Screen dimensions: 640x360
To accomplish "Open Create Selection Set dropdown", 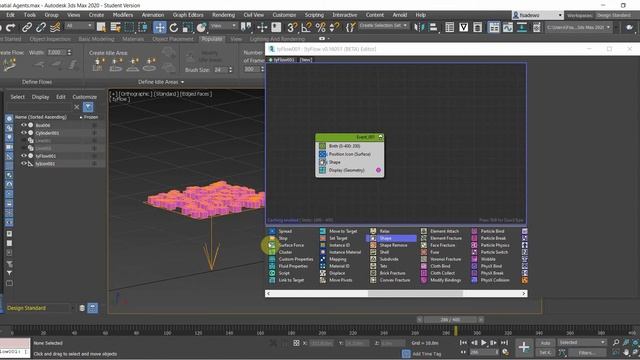I will coord(383,26).
